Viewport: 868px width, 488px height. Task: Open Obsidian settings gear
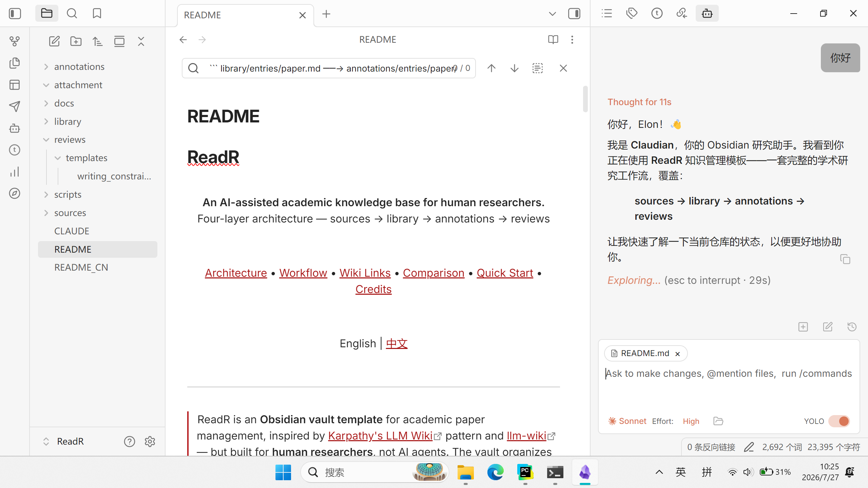click(150, 441)
